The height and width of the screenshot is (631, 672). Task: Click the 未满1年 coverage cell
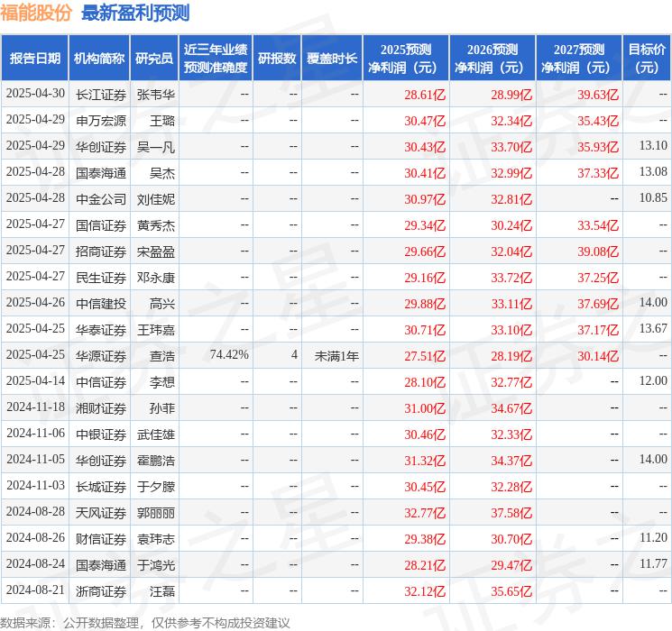tap(336, 356)
